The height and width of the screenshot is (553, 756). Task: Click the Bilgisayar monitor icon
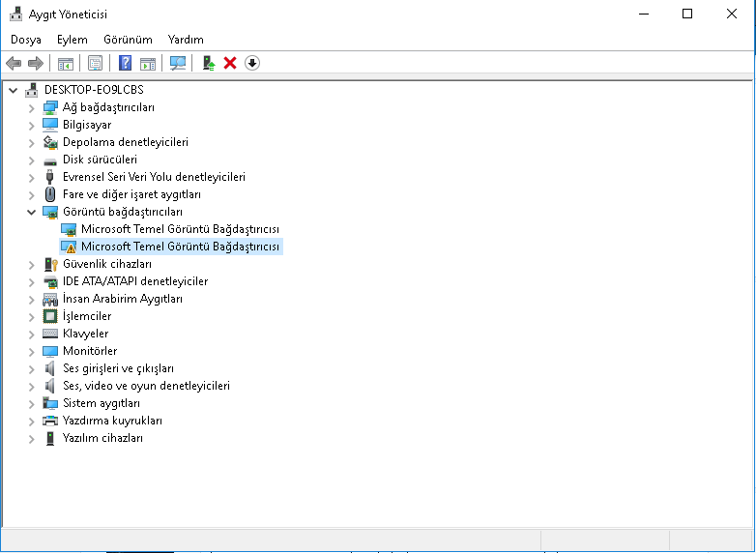coord(50,125)
